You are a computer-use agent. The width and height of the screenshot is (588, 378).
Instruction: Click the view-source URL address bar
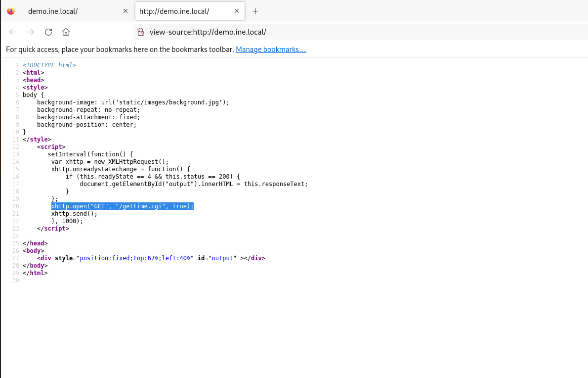[360, 32]
